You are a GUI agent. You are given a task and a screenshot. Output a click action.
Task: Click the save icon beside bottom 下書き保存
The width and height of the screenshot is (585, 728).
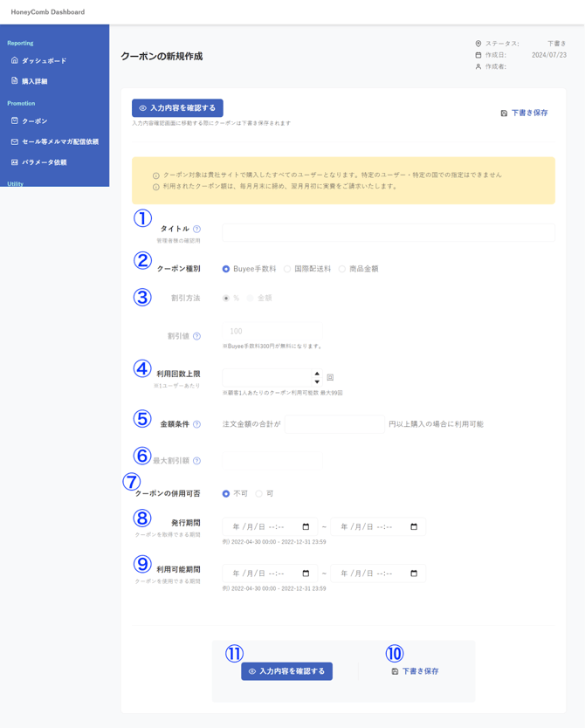(395, 671)
